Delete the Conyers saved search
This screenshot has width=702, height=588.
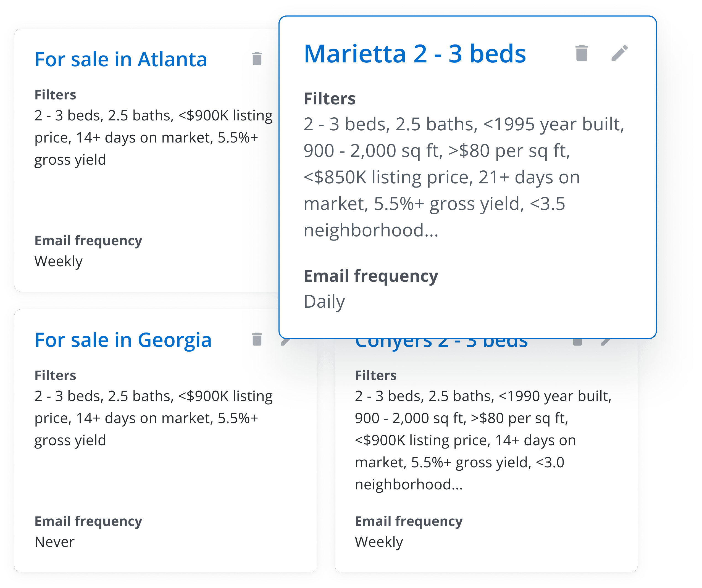click(x=578, y=342)
